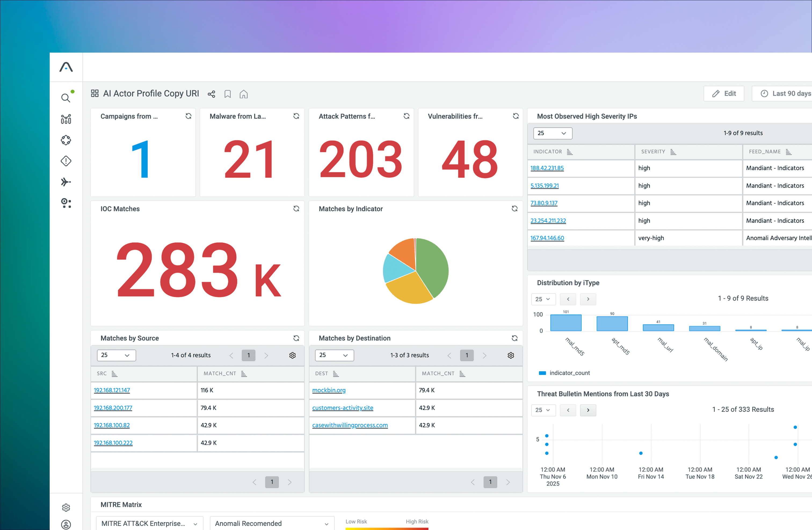Select page 1 in Matches by Destination

tap(466, 355)
